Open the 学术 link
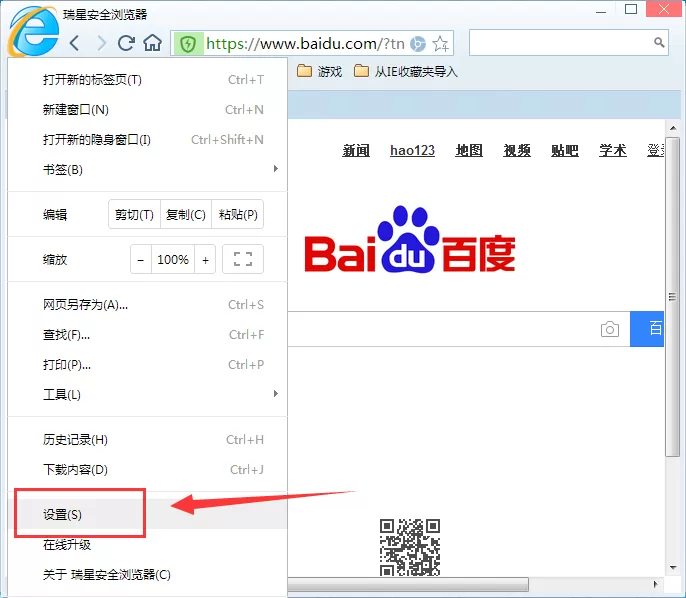Image resolution: width=686 pixels, height=598 pixels. coord(612,150)
